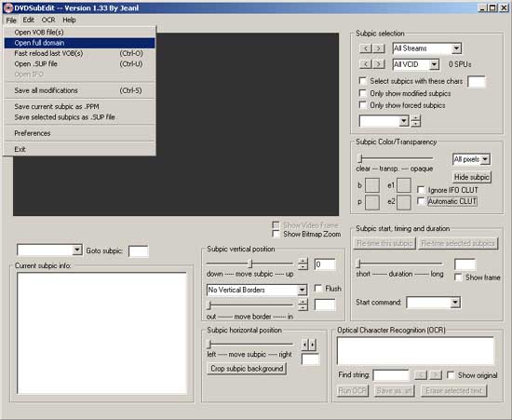Click the Find string next arrow

click(x=436, y=375)
